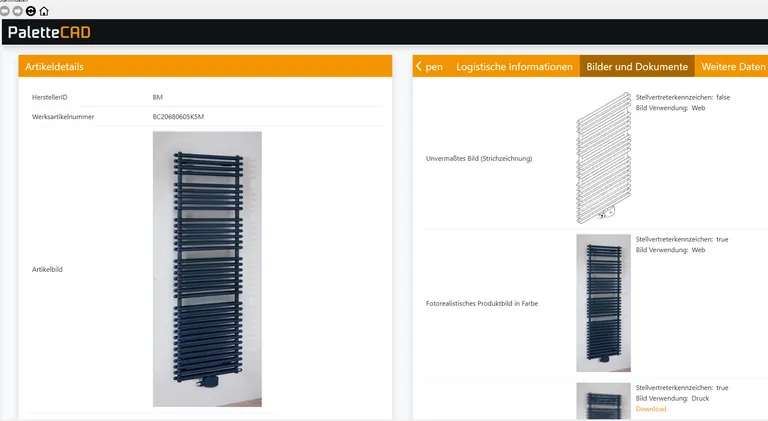Click the HerstellerID value BM
The height and width of the screenshot is (421, 768).
pos(158,97)
